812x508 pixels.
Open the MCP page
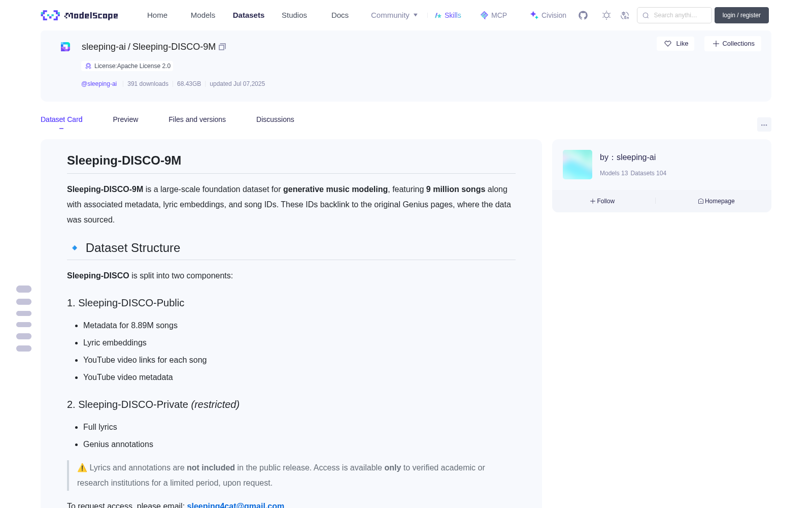(x=494, y=15)
